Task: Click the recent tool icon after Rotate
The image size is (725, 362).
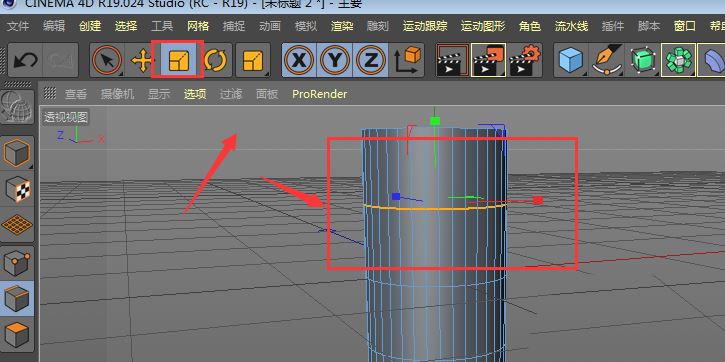Action: point(252,61)
